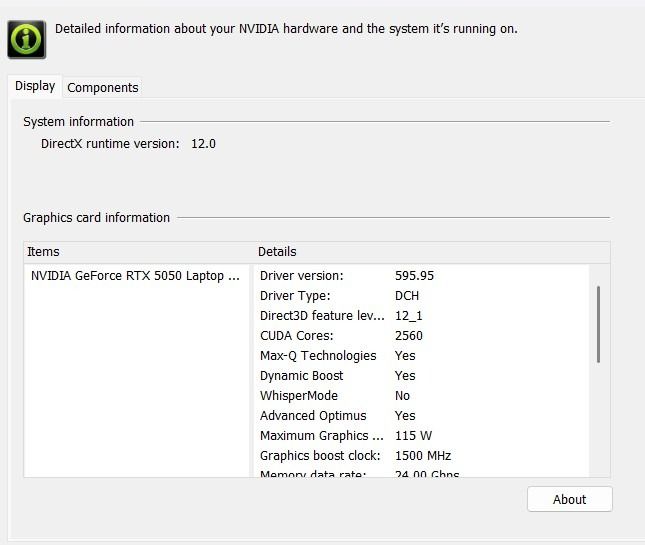The width and height of the screenshot is (645, 545).
Task: Click the Details column header
Action: [432, 252]
